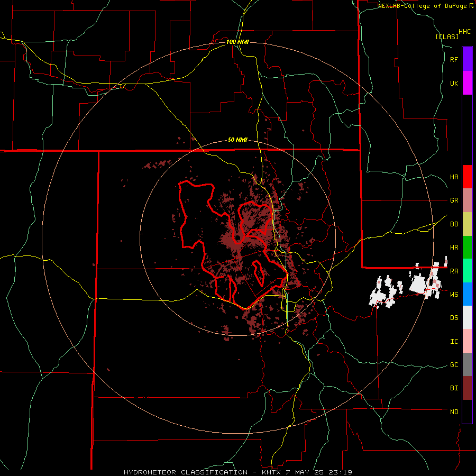This screenshot has width=476, height=476.
Task: Pick the RA light green legend swatch
Action: (x=467, y=271)
